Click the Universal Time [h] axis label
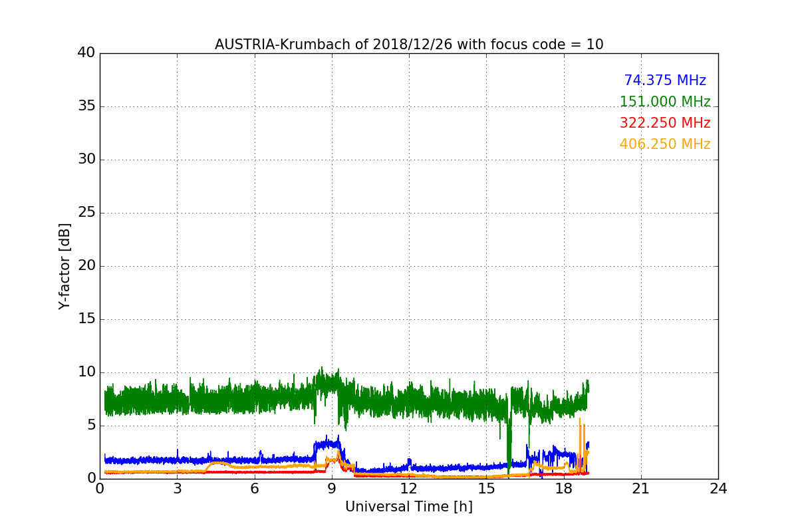The width and height of the screenshot is (798, 532). (409, 507)
